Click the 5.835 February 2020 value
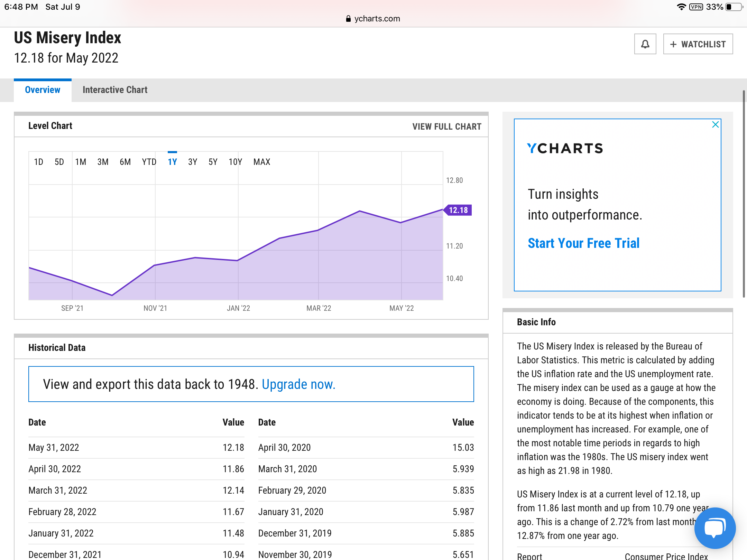 tap(463, 491)
